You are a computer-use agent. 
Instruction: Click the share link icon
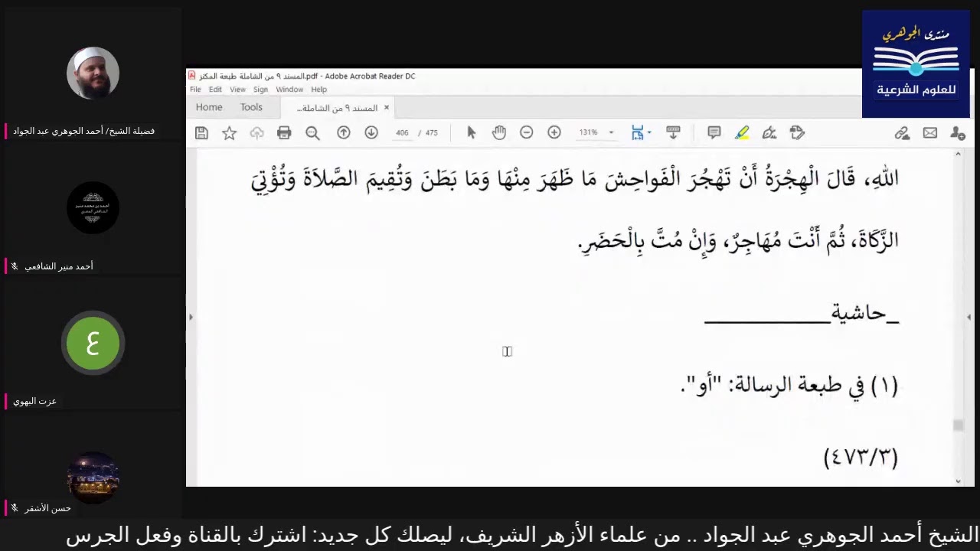point(902,133)
